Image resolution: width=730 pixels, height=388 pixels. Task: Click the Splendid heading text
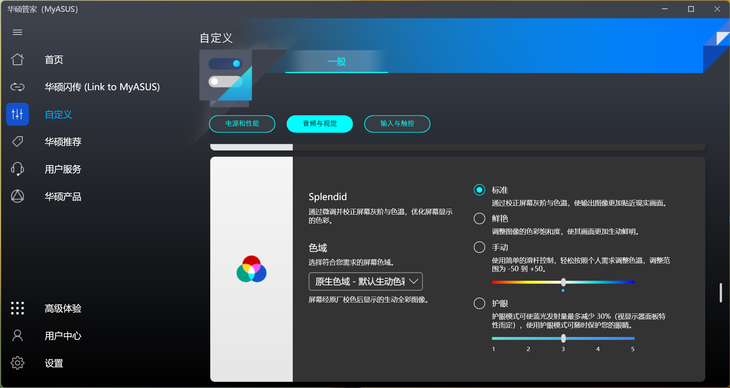(328, 197)
